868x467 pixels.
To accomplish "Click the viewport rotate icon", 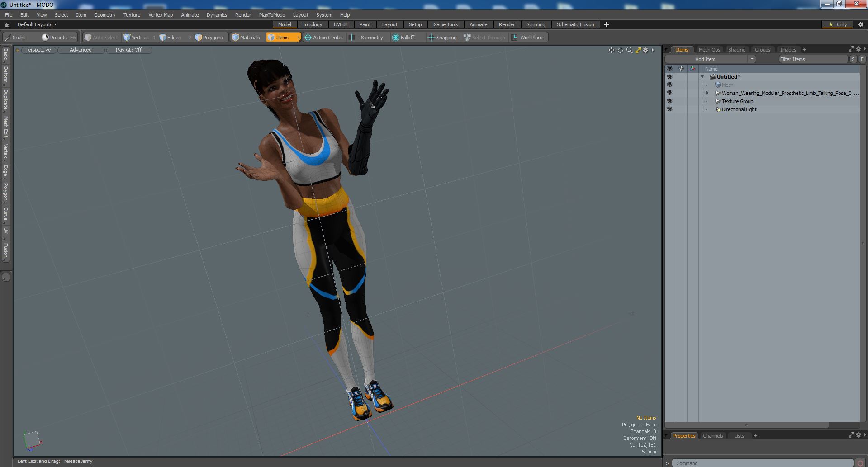I will coord(620,50).
